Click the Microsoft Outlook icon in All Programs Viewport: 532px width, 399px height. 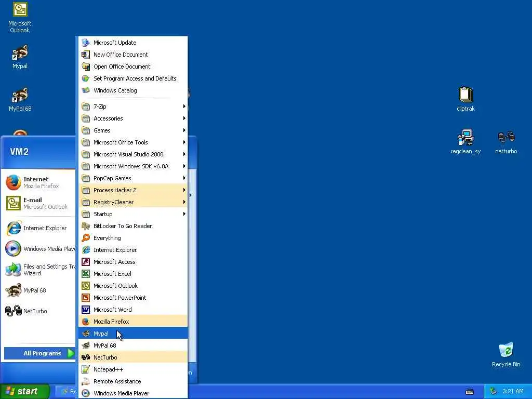(x=86, y=286)
